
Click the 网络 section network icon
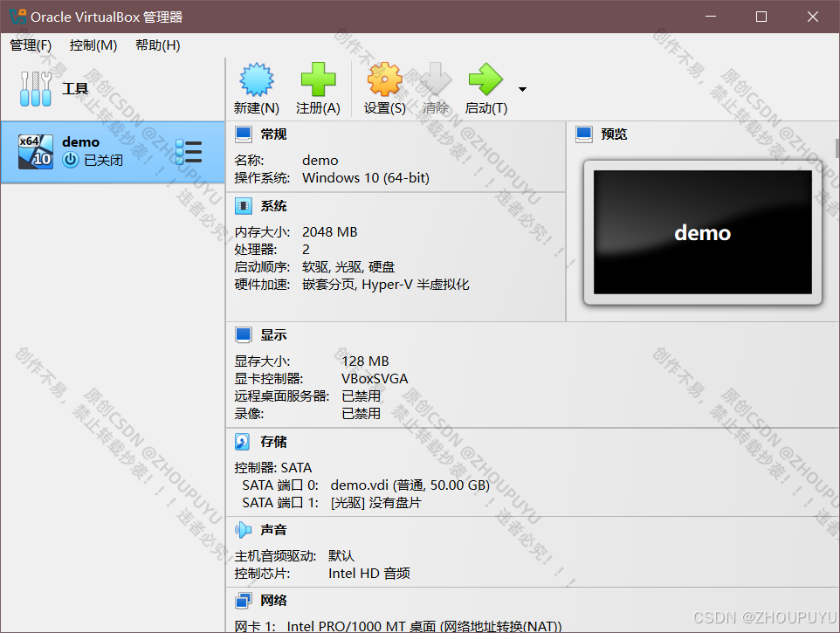point(244,601)
